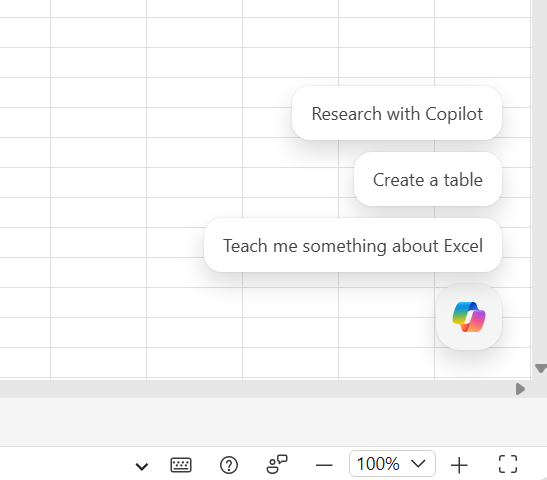
Task: Open the Copilot assistant icon
Action: pos(469,317)
